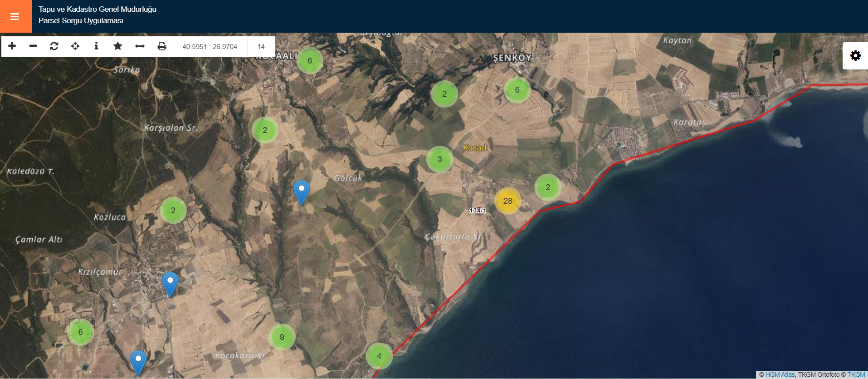Viewport: 868px width, 379px height.
Task: Expand the green cluster of 4
Action: 379,356
